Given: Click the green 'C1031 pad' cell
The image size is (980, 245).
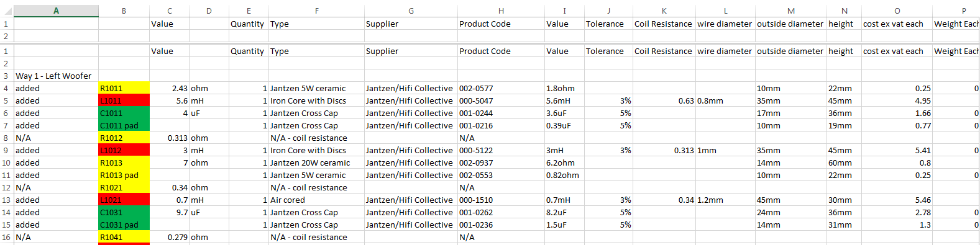Looking at the screenshot, I should (124, 225).
